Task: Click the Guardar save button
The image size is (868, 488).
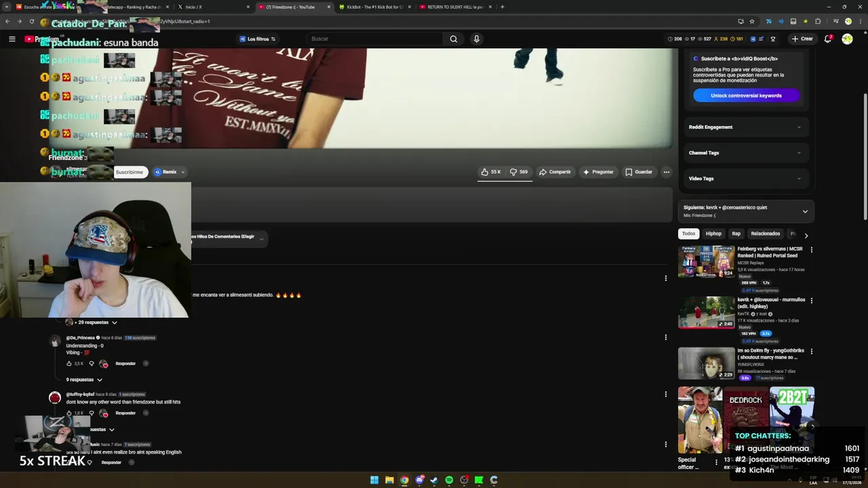Action: (639, 172)
